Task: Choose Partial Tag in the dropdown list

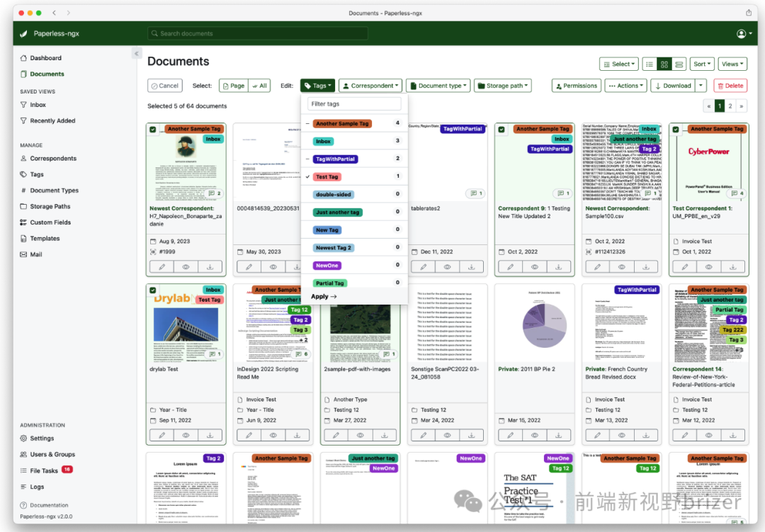Action: click(354, 283)
